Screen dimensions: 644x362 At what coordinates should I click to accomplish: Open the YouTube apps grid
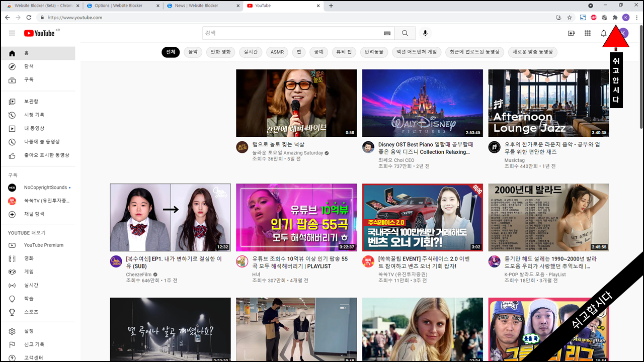[x=587, y=33]
